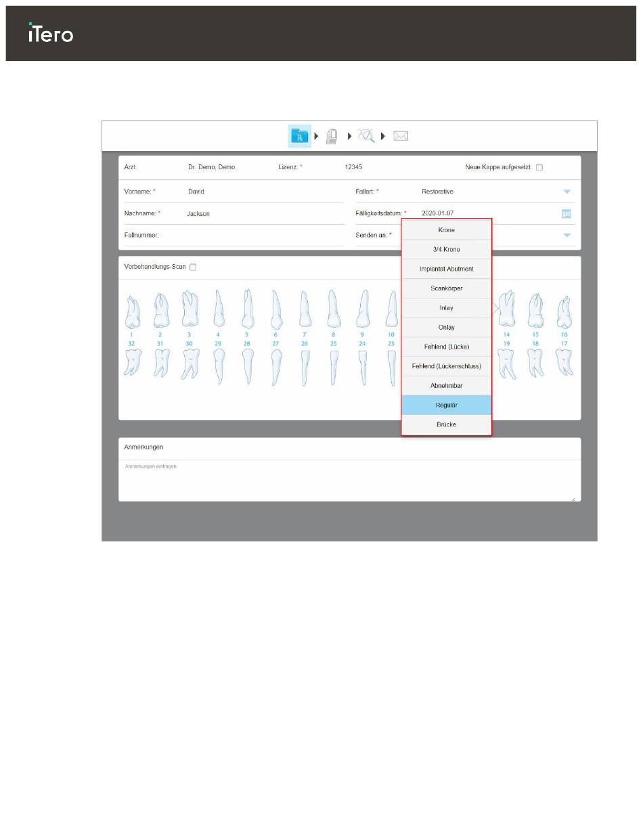Select upper tooth number 16
The height and width of the screenshot is (840, 643).
tap(564, 310)
